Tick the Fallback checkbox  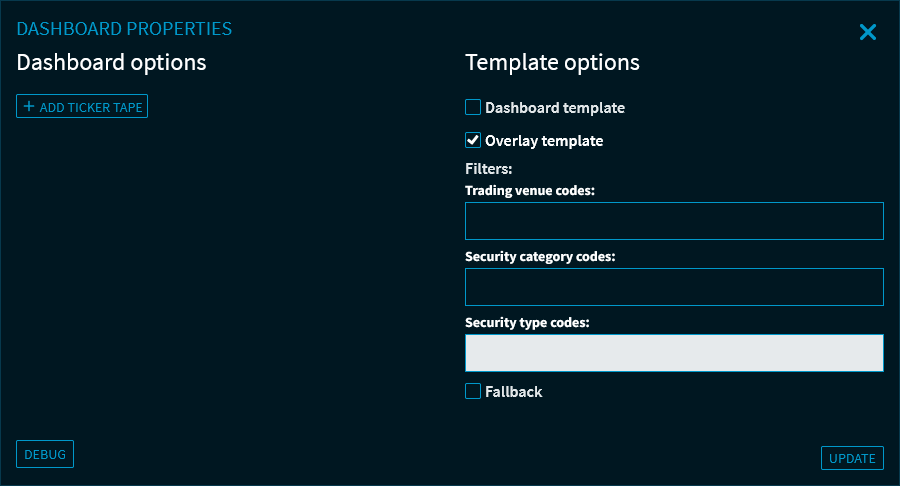[x=473, y=391]
